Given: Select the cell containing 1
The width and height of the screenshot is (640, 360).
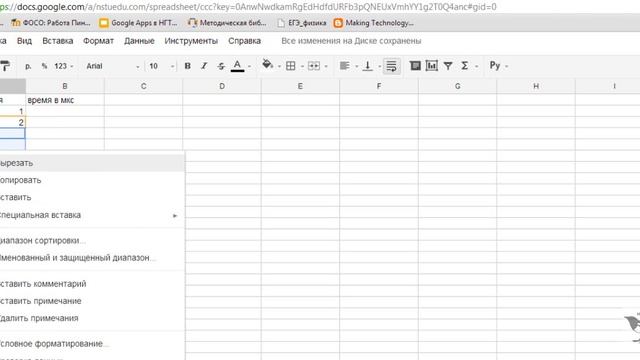Looking at the screenshot, I should coord(13,111).
